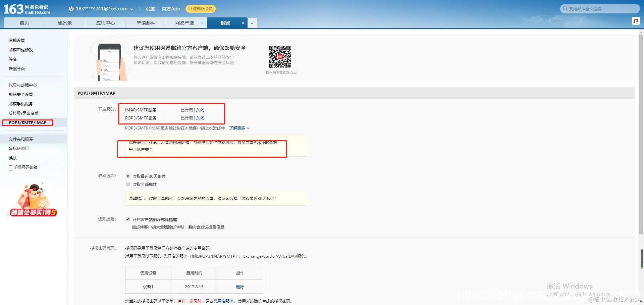Click the VIP badge beside account email
This screenshot has height=305, width=644.
coord(71,9)
